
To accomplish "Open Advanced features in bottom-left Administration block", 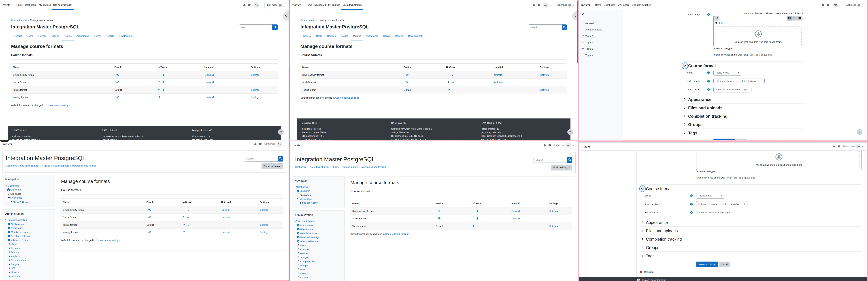I will (21, 240).
